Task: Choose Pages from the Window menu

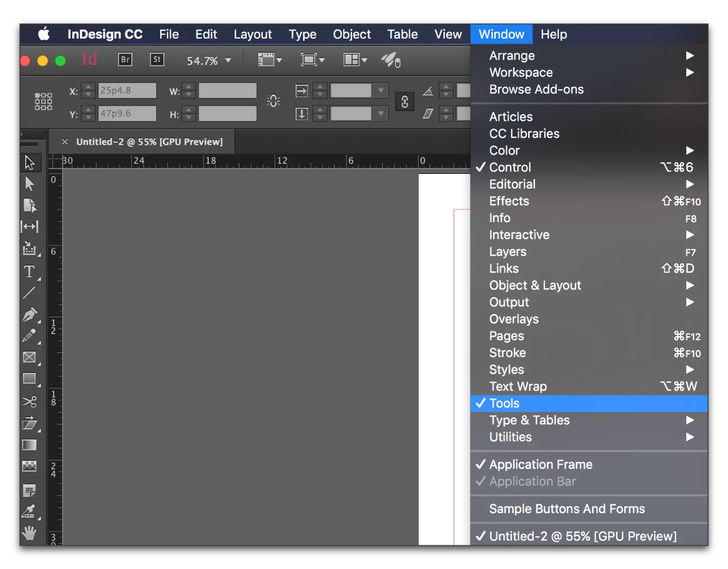Action: 589,336
